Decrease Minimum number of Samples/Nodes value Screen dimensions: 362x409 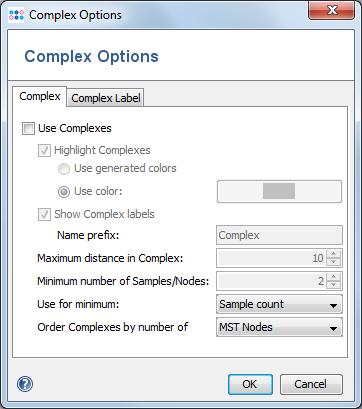click(x=333, y=285)
